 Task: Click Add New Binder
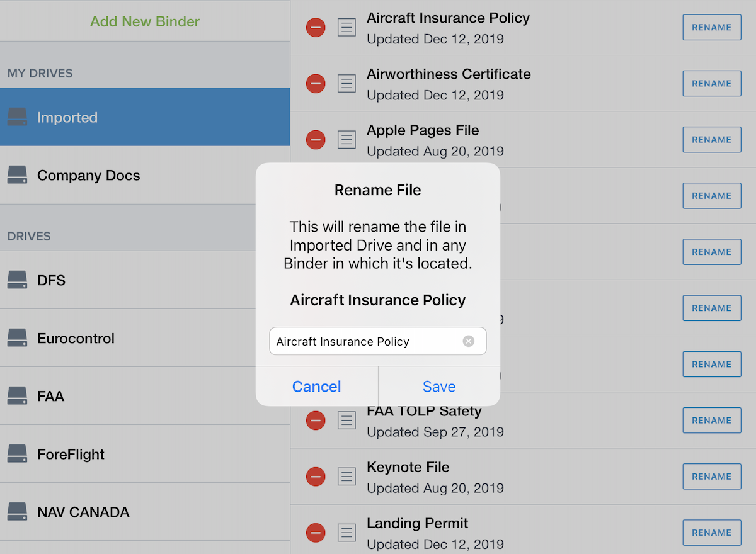click(x=145, y=21)
